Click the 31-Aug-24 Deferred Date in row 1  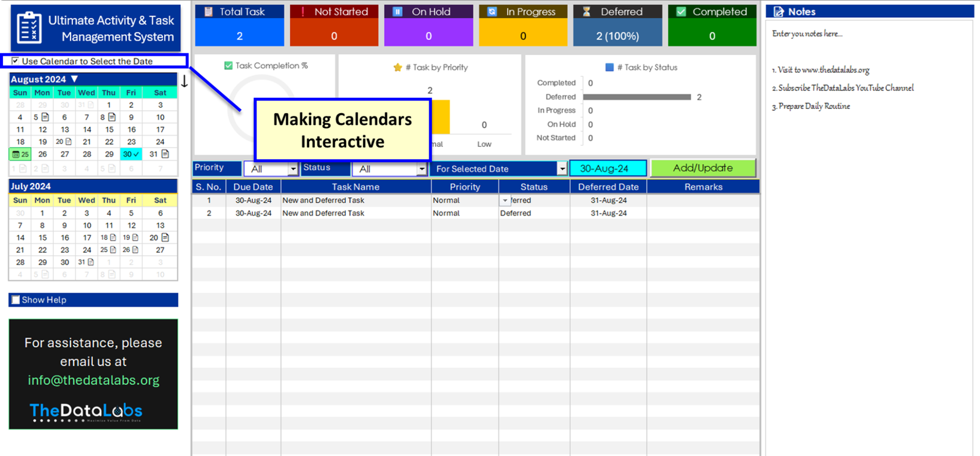point(608,200)
